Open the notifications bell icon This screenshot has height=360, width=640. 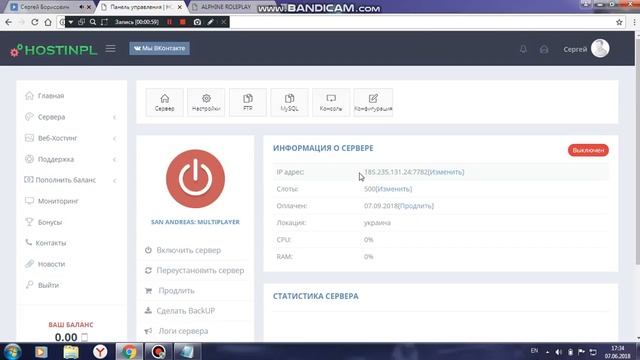coord(523,49)
